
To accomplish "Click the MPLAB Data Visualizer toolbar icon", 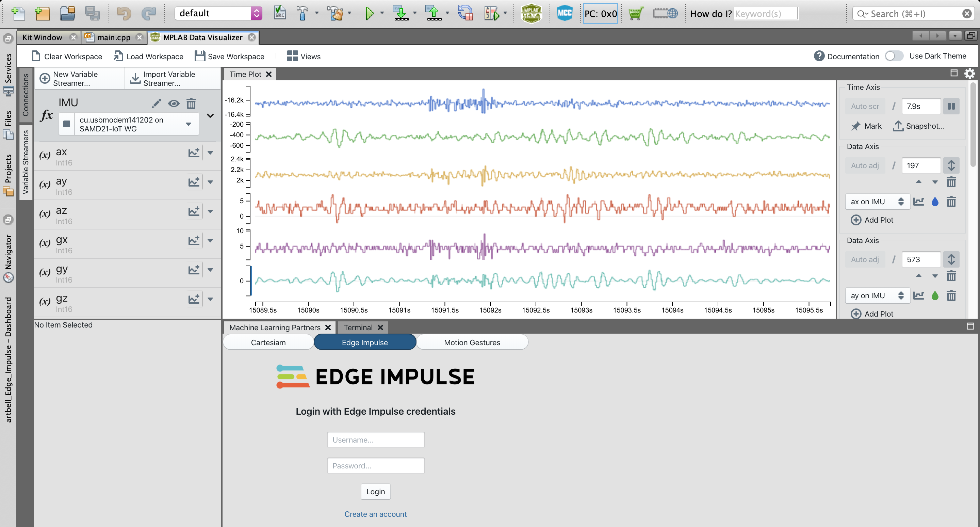I will tap(531, 14).
